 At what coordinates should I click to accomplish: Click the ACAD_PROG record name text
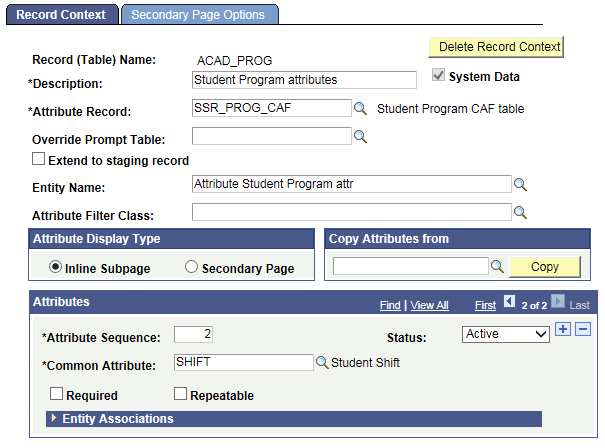(234, 61)
